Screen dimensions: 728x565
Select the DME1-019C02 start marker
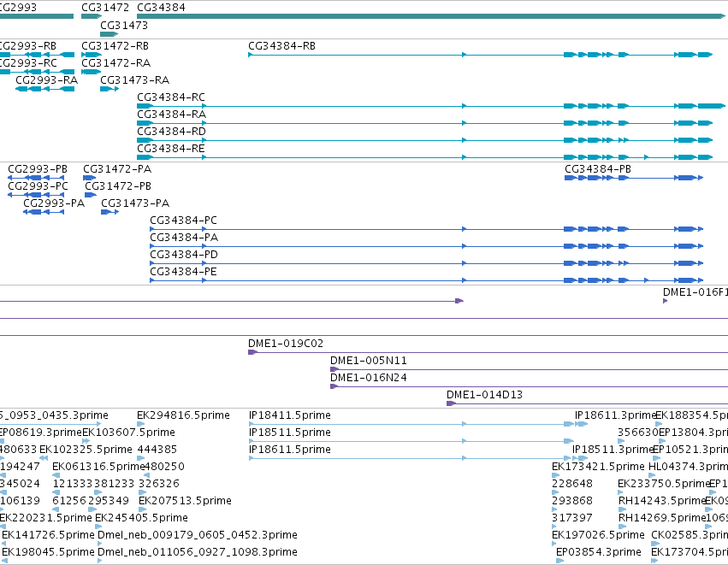(252, 352)
